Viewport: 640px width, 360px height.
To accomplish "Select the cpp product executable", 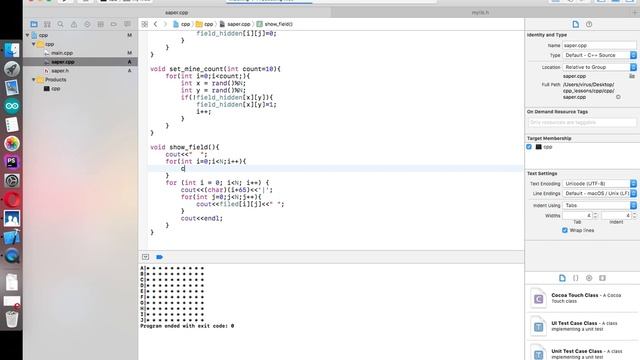I will (x=56, y=89).
